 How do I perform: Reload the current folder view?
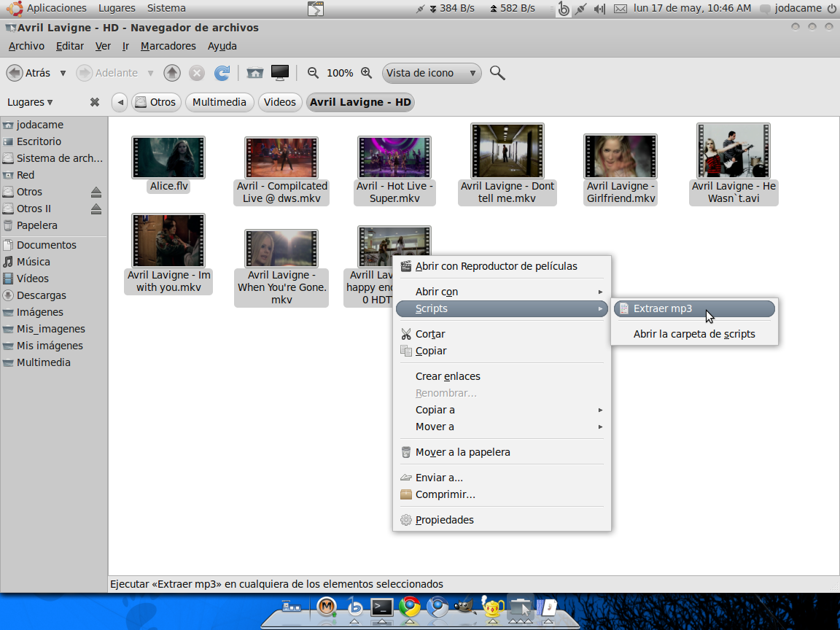(222, 73)
